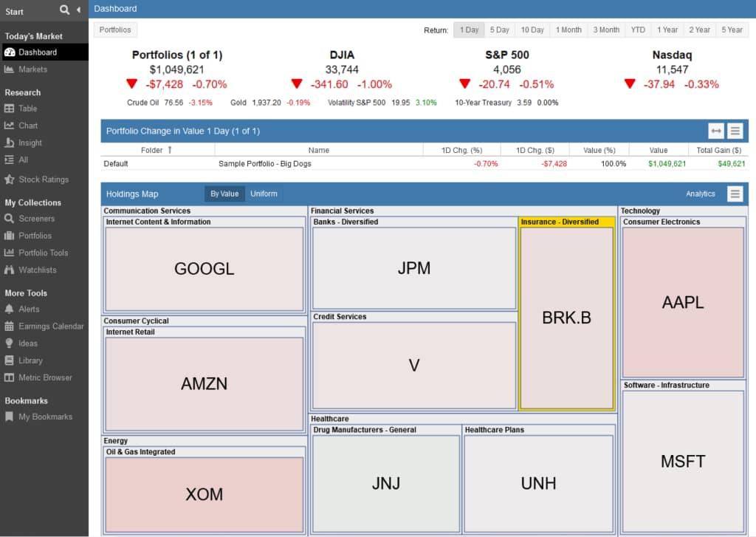Click the Earnings Calendar icon
756x537 pixels.
click(9, 326)
